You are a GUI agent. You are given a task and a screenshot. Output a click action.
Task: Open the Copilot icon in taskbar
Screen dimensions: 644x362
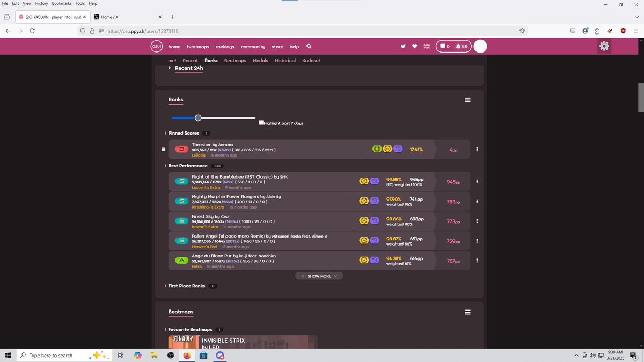137,356
